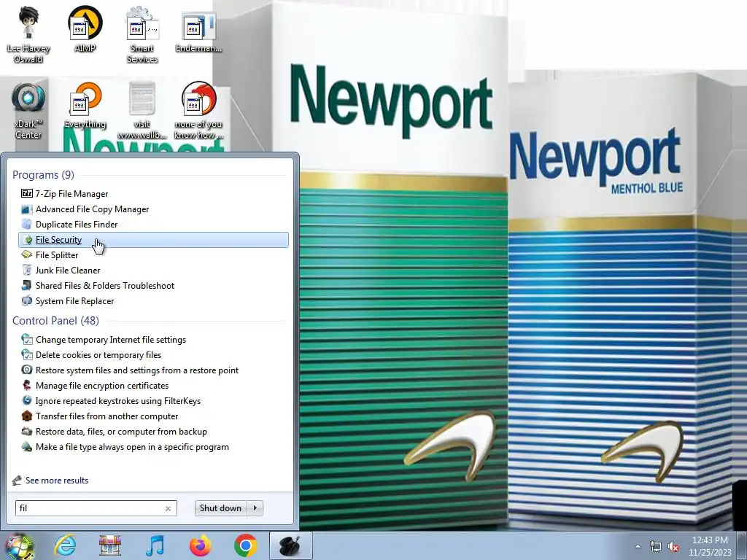Open Transfer files from another computer
This screenshot has width=747, height=560.
tap(153, 416)
